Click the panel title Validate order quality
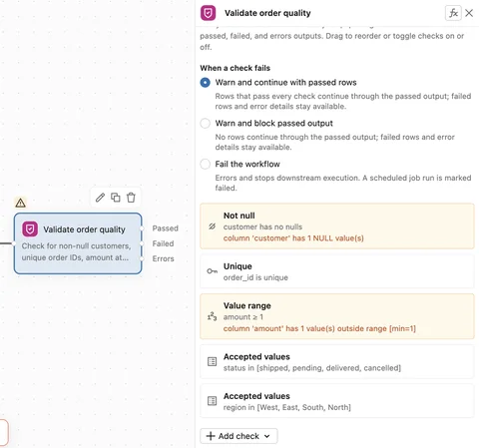 tap(267, 13)
